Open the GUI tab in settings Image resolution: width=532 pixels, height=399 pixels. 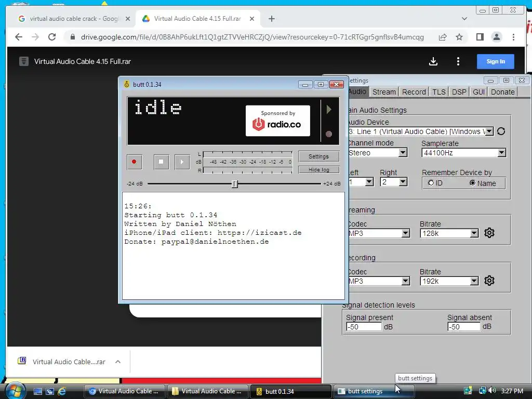[x=478, y=92]
